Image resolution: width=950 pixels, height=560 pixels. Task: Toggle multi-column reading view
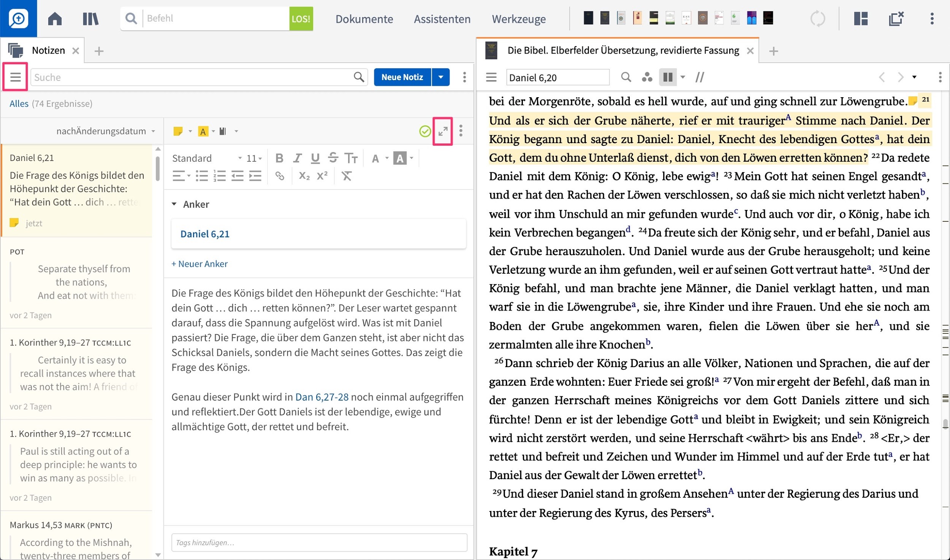(668, 77)
